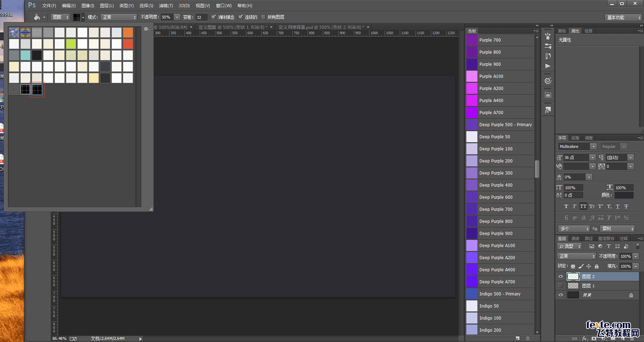Show 图层 1 via its visibility box
Viewport: 644px width, 342px height.
click(x=561, y=286)
